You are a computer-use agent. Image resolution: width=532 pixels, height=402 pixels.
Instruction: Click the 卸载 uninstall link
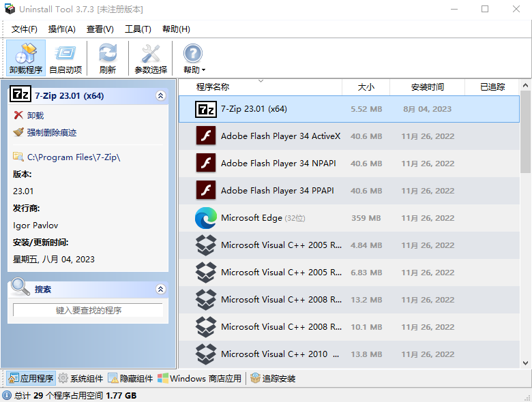click(x=35, y=116)
